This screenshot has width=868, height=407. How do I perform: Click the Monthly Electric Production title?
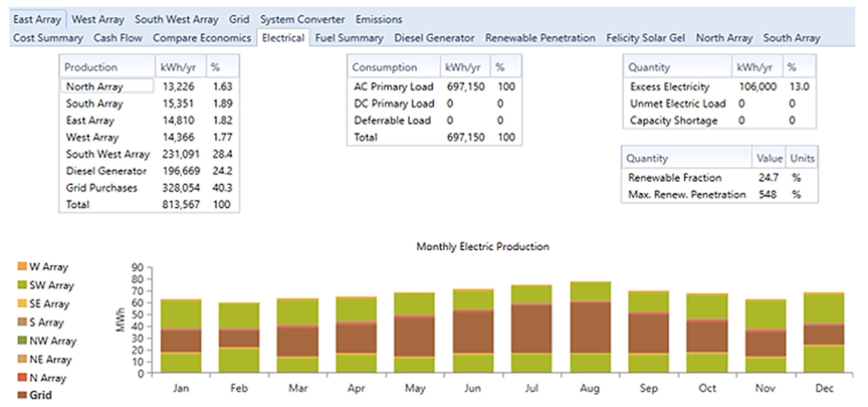click(483, 246)
